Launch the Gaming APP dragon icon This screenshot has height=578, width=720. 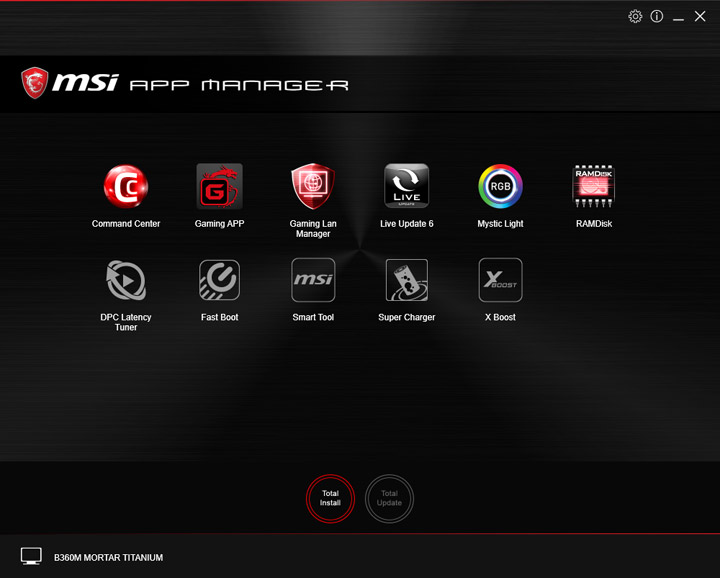tap(219, 186)
